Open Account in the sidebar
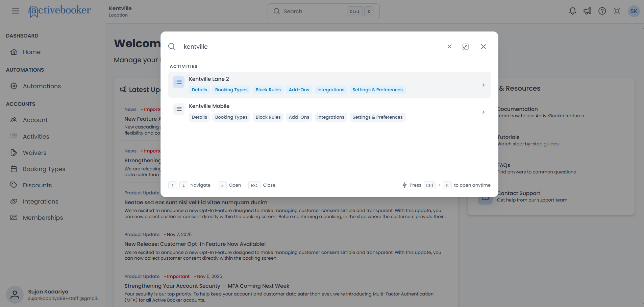The height and width of the screenshot is (307, 644). pos(35,120)
